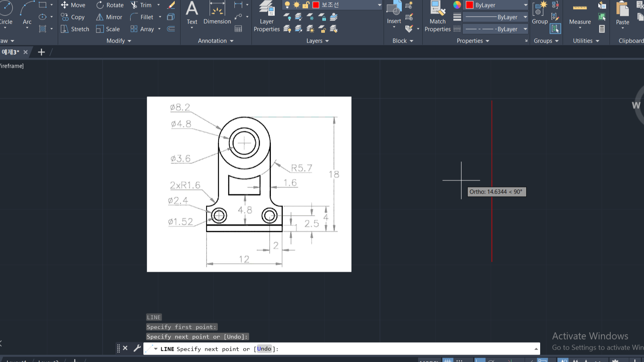Toggle layer lock padlock icon
644x362 pixels.
[306, 5]
